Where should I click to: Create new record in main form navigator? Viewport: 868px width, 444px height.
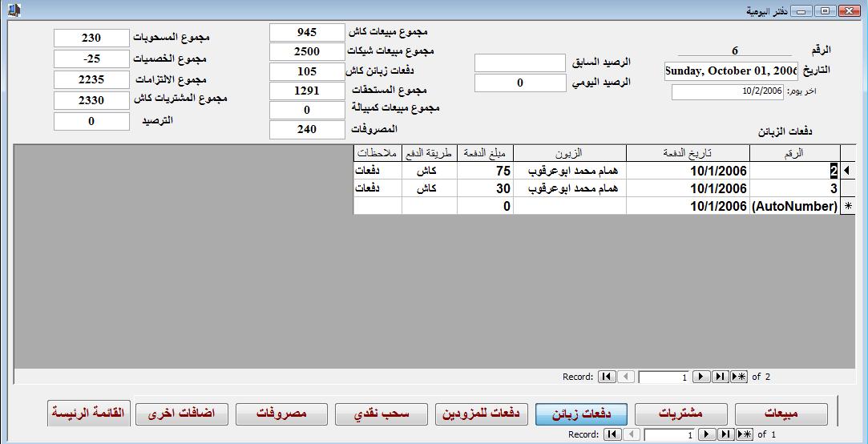(745, 434)
